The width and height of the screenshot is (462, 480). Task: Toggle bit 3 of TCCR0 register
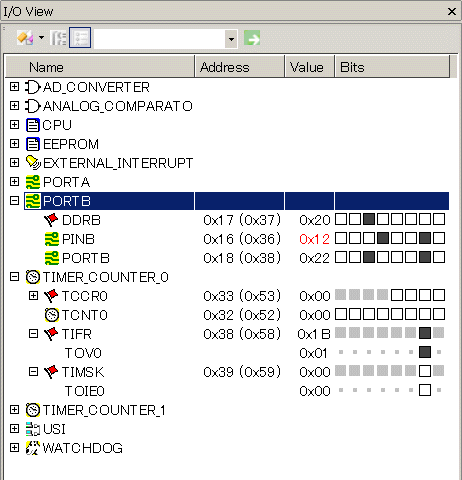397,295
